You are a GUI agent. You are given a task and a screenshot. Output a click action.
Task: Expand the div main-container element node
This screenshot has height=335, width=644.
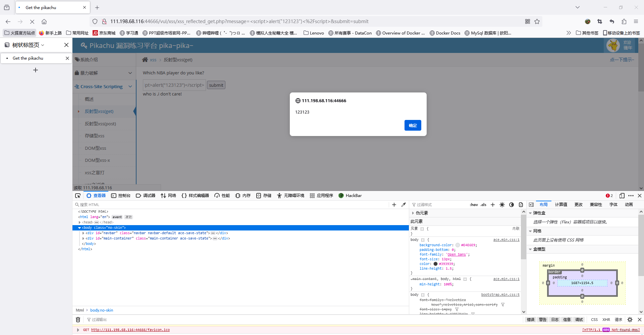(83, 239)
